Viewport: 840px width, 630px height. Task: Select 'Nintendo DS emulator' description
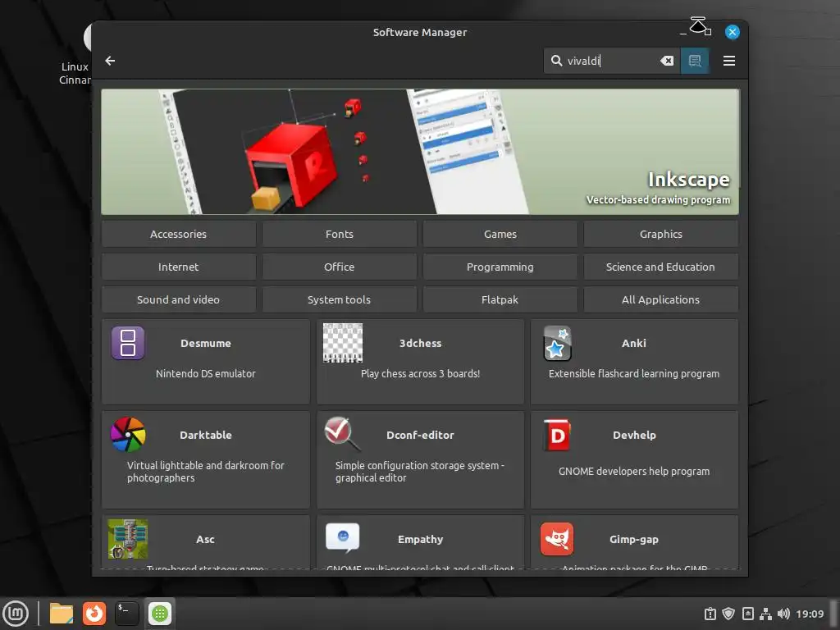[x=206, y=373]
